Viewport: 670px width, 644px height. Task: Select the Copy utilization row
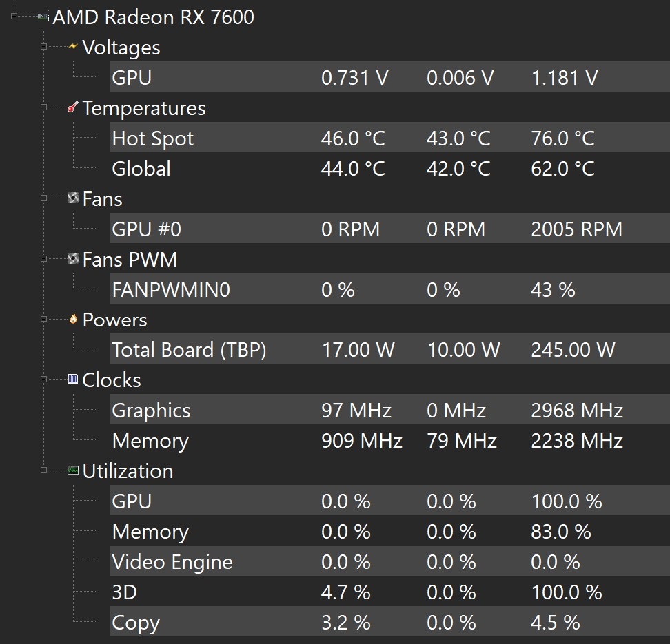tap(136, 623)
